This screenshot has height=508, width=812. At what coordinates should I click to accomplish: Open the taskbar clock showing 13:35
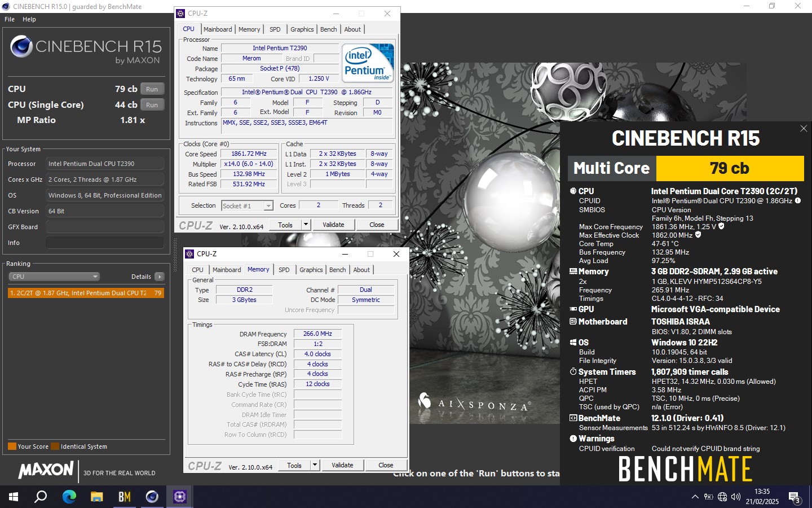point(762,497)
